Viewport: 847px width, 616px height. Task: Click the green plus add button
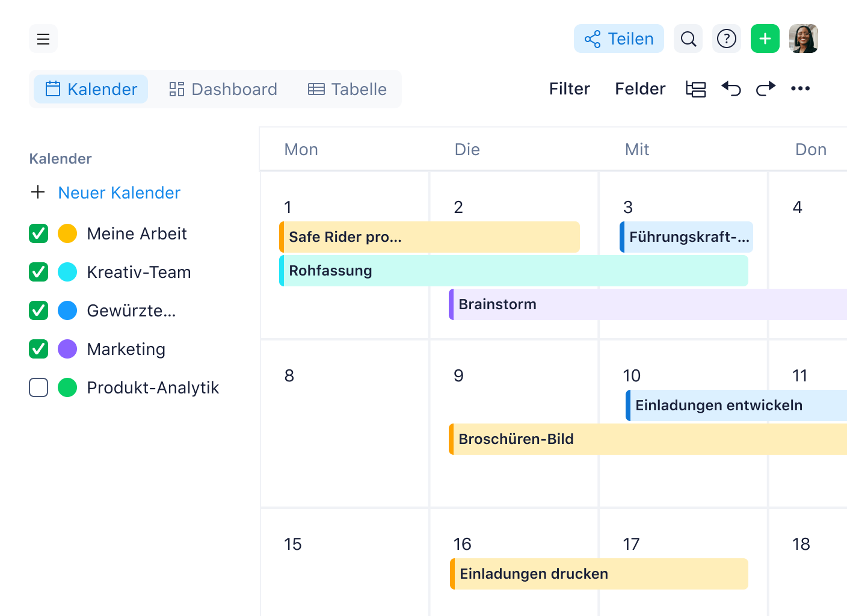(x=765, y=38)
